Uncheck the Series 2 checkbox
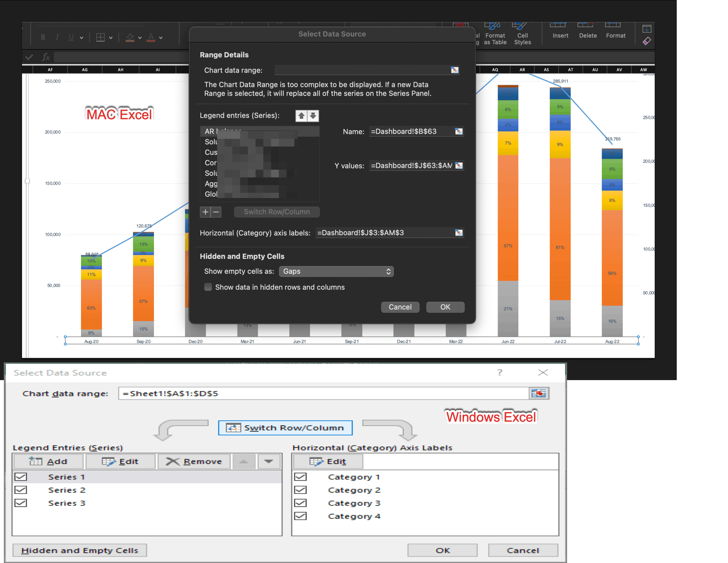 21,490
